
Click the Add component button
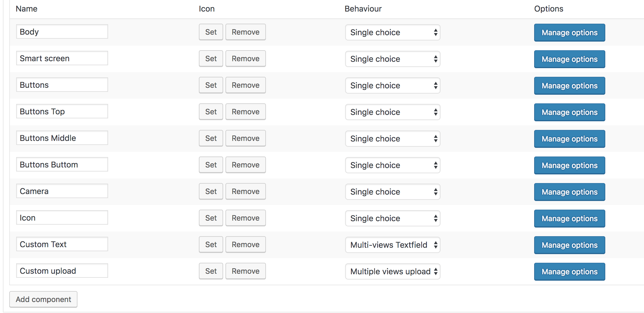(43, 299)
